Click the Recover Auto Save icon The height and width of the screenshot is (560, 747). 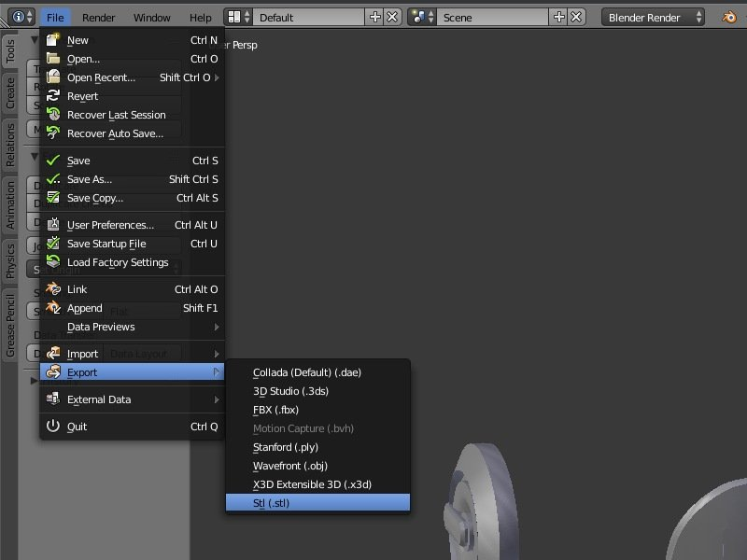click(53, 133)
